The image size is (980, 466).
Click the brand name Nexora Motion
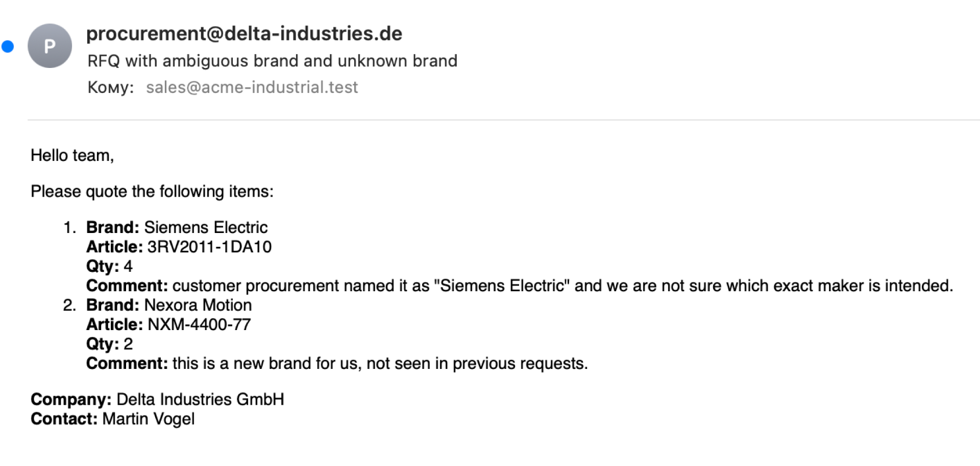pos(198,305)
